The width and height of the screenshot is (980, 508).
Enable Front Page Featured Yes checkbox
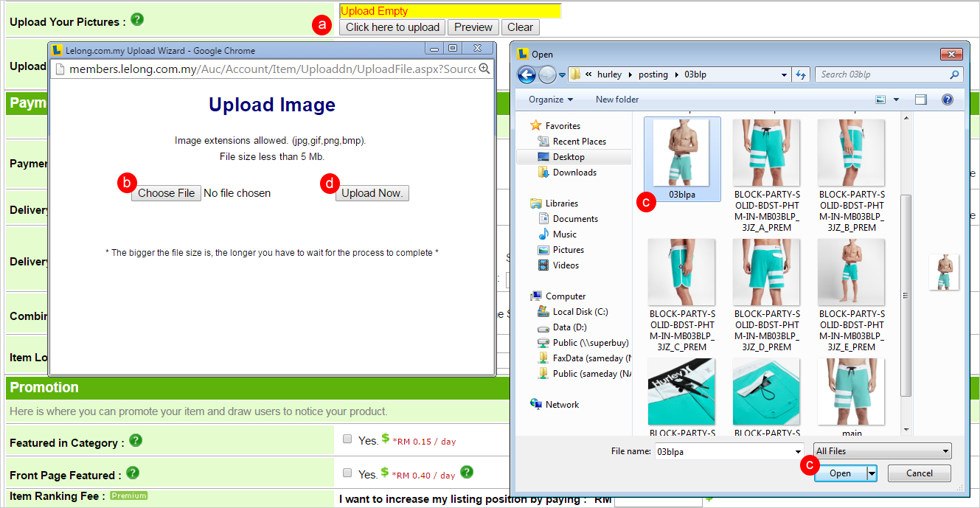347,473
